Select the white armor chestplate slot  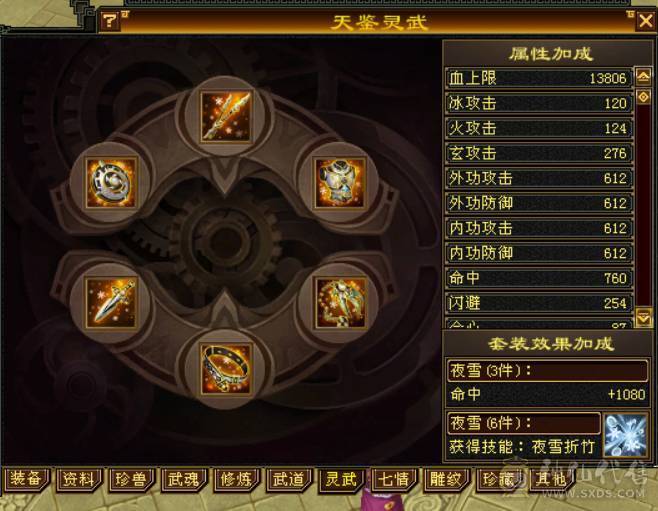(x=340, y=183)
